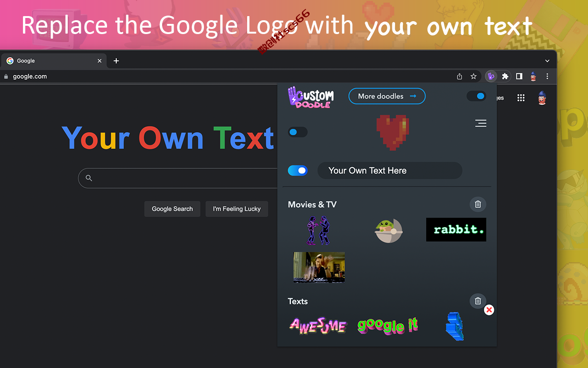Screen dimensions: 588x368
Task: Click the 'Texts' category heading
Action: (x=298, y=301)
